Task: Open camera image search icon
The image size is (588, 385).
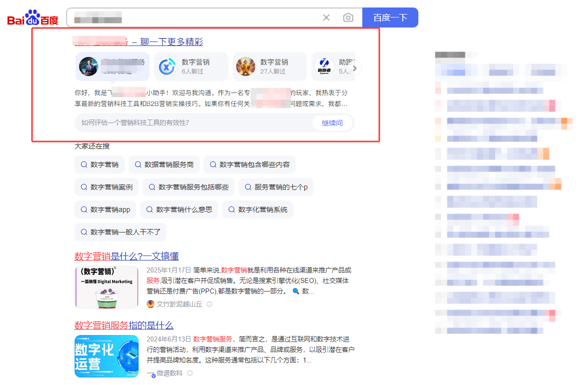Action: [x=348, y=17]
